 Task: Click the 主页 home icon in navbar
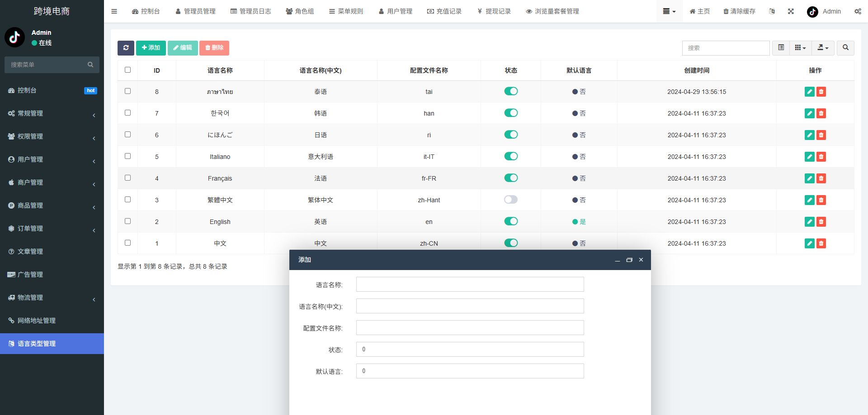pos(699,11)
